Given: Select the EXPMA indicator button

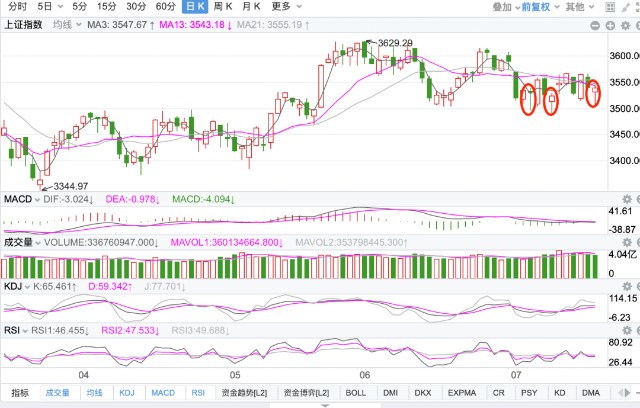Looking at the screenshot, I should [462, 392].
